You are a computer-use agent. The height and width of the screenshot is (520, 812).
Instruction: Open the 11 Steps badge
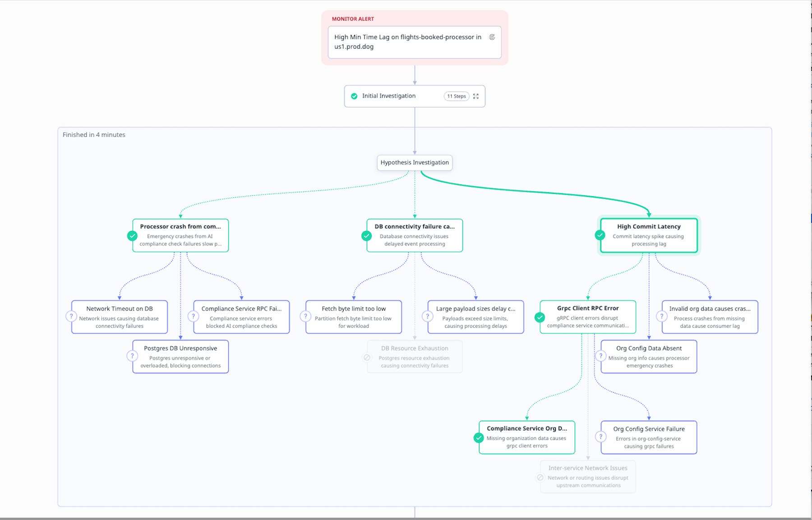point(456,96)
